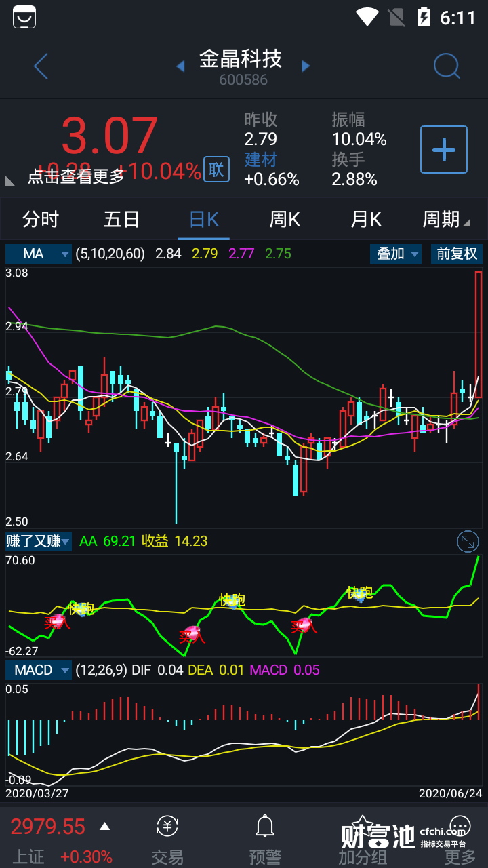This screenshot has height=868, width=488.
Task: Tap 点击查看更多 to view more
Action: [76, 176]
